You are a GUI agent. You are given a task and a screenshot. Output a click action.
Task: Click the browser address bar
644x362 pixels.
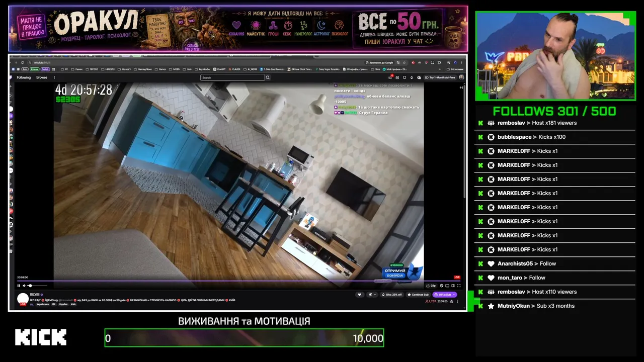coord(196,62)
